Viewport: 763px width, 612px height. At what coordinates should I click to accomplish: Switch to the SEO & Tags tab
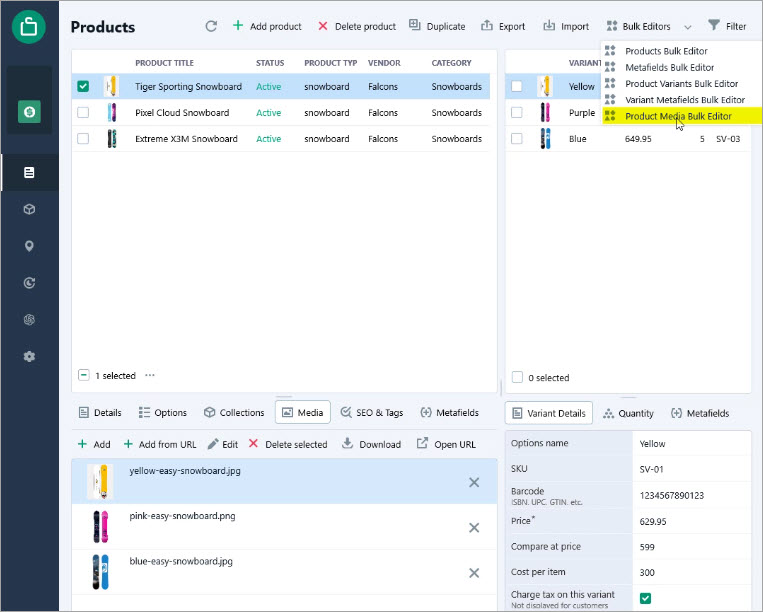tap(372, 413)
